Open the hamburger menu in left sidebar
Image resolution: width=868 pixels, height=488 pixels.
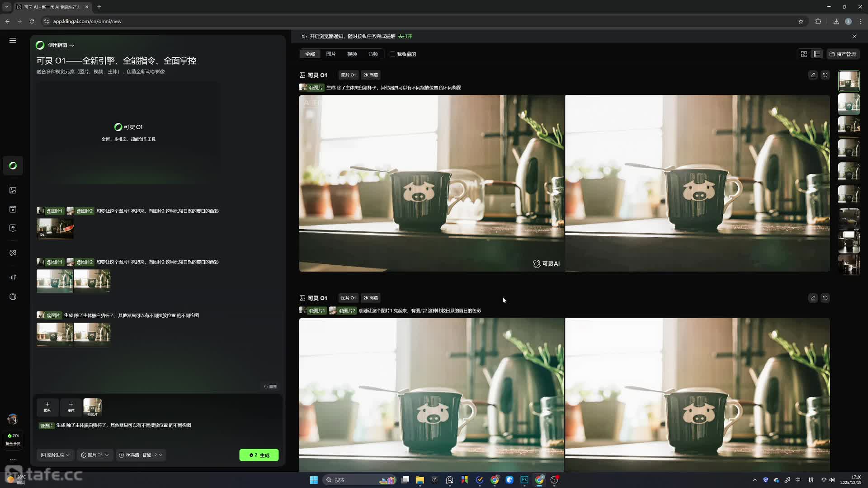point(13,40)
